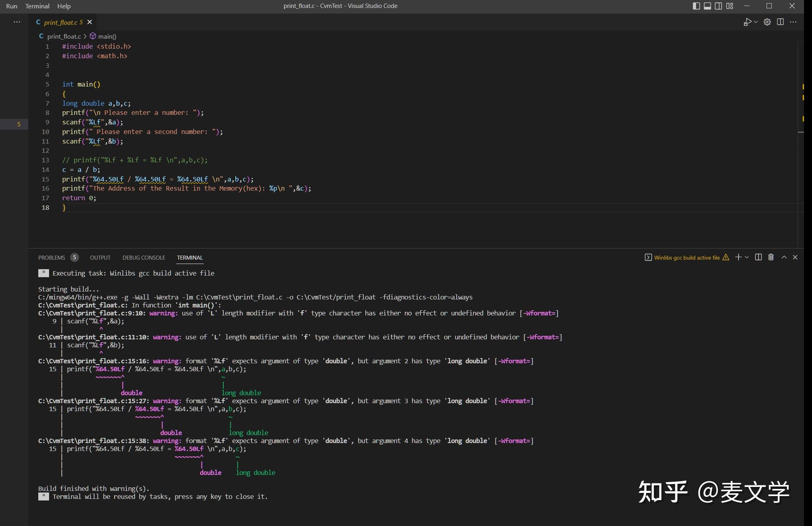Open the Terminal menu
The width and height of the screenshot is (812, 526).
tap(37, 6)
